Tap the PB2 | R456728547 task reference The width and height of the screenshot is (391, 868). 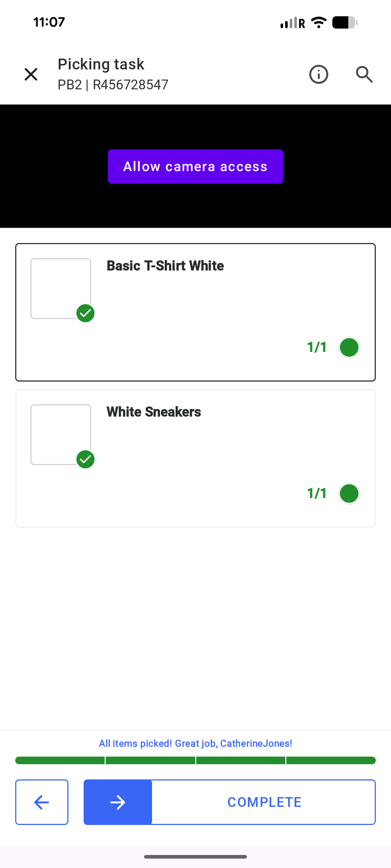tap(113, 85)
